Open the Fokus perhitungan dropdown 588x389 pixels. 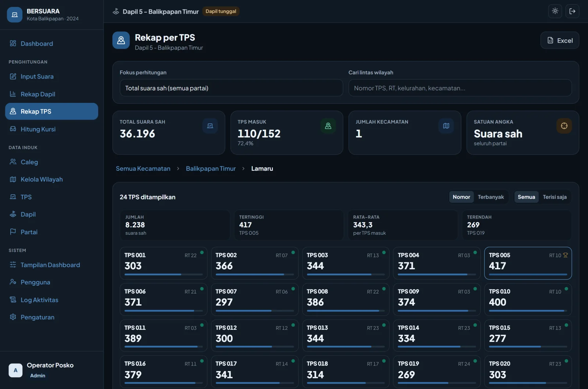[x=231, y=88]
